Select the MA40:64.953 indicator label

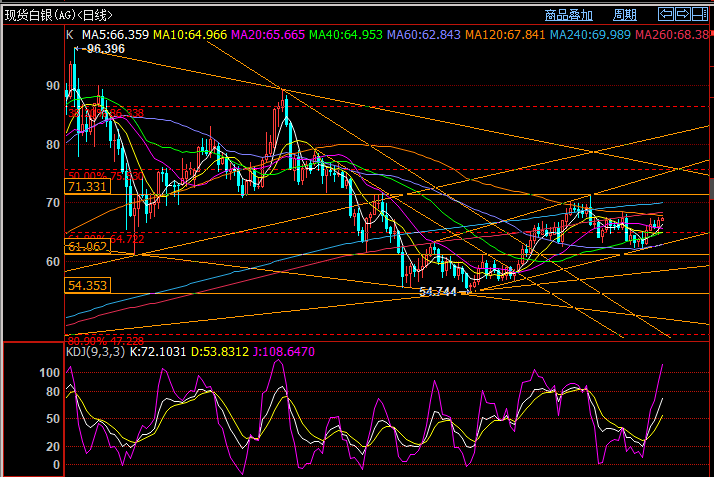(x=346, y=35)
